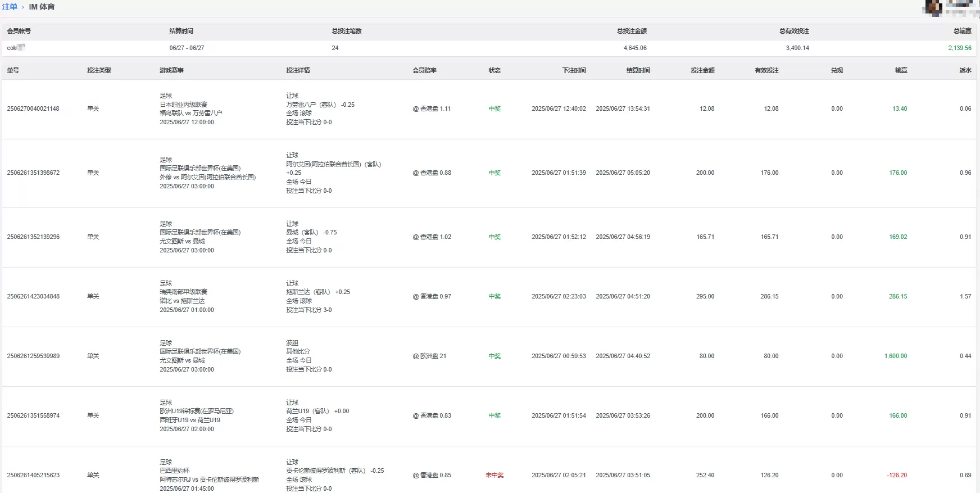
Task: Click the odds @ 欧洲盘 21
Action: click(x=429, y=356)
